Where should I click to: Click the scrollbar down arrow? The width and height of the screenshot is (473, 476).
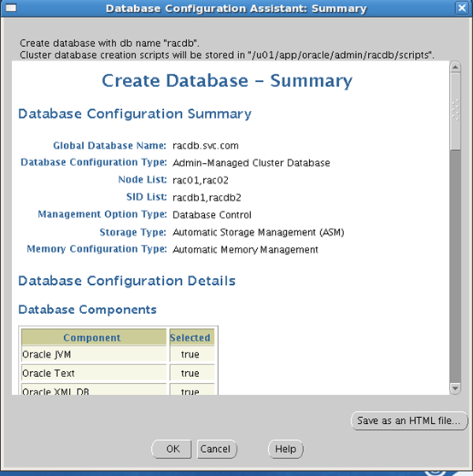click(455, 388)
